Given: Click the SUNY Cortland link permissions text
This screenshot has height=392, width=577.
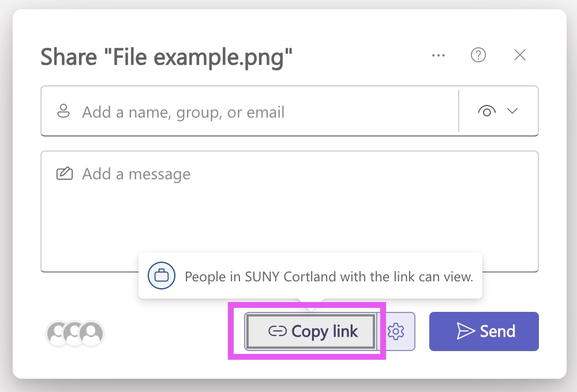Looking at the screenshot, I should click(x=330, y=276).
